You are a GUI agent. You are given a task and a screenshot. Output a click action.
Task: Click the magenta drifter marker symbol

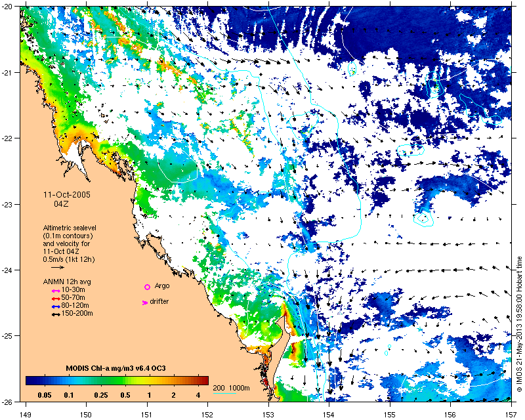144,303
